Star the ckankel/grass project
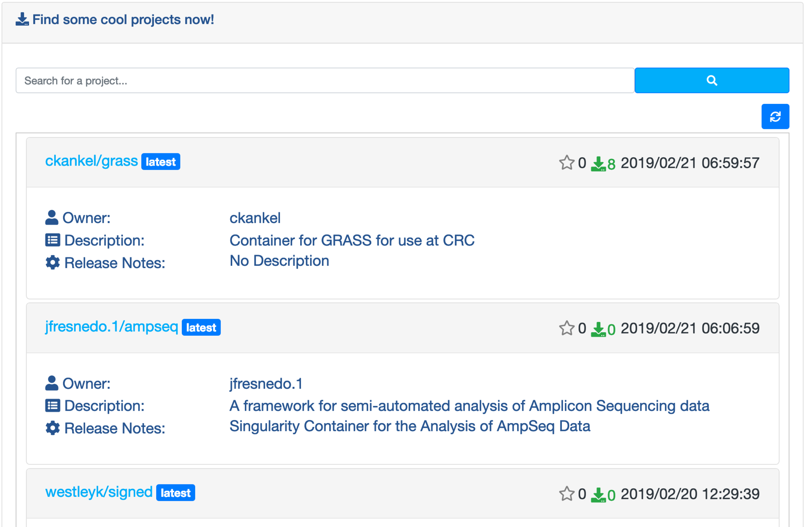This screenshot has width=812, height=527. point(566,163)
